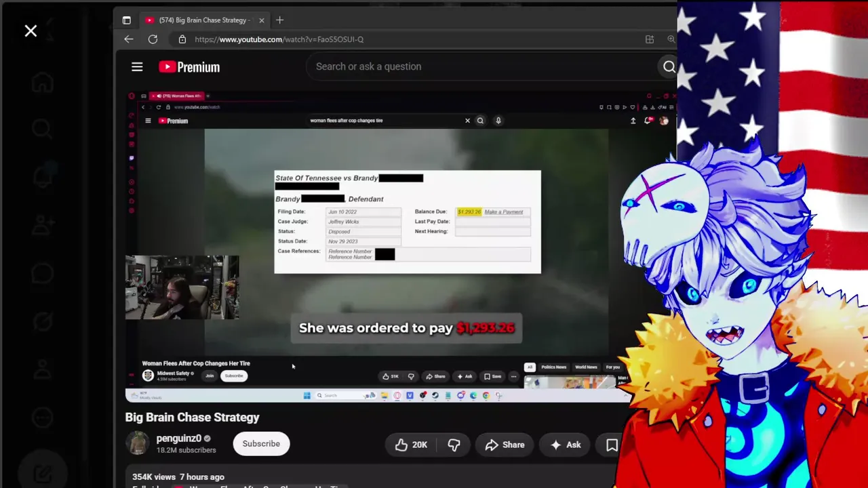Viewport: 868px width, 488px height.
Task: Click the 'She was ordered to pay' caption
Action: (406, 328)
